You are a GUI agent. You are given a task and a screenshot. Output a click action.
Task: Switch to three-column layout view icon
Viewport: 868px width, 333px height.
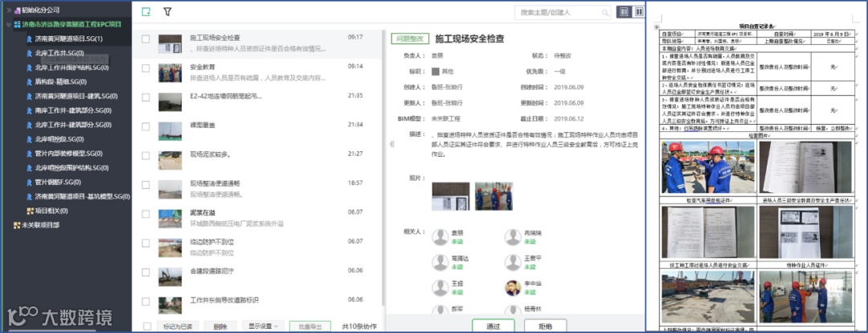tap(624, 11)
